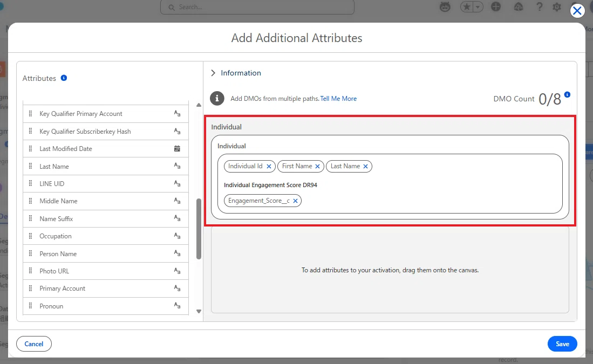Click the calendar type icon for Last Modified Date

177,148
